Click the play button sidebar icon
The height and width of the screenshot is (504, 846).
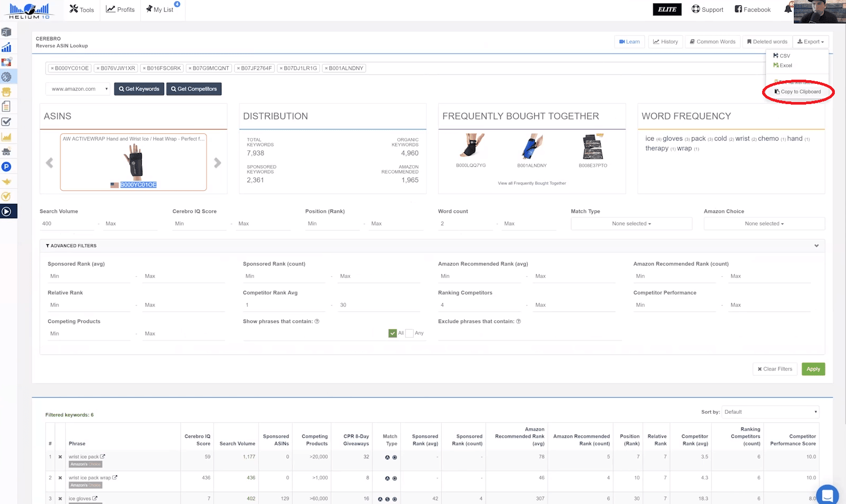(x=6, y=211)
